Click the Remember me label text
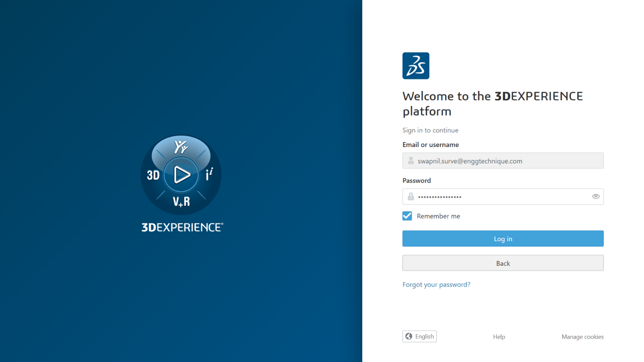This screenshot has height=362, width=644. coord(438,216)
